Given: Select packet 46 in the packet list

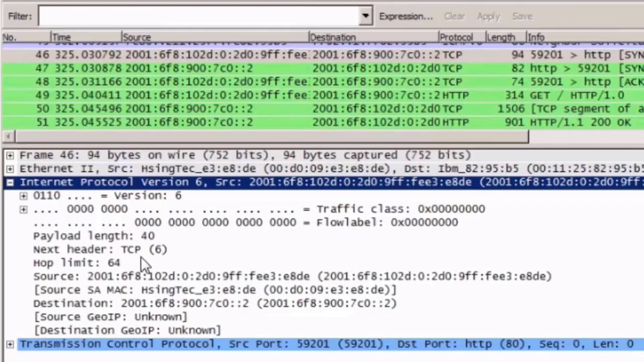Looking at the screenshot, I should coord(322,55).
